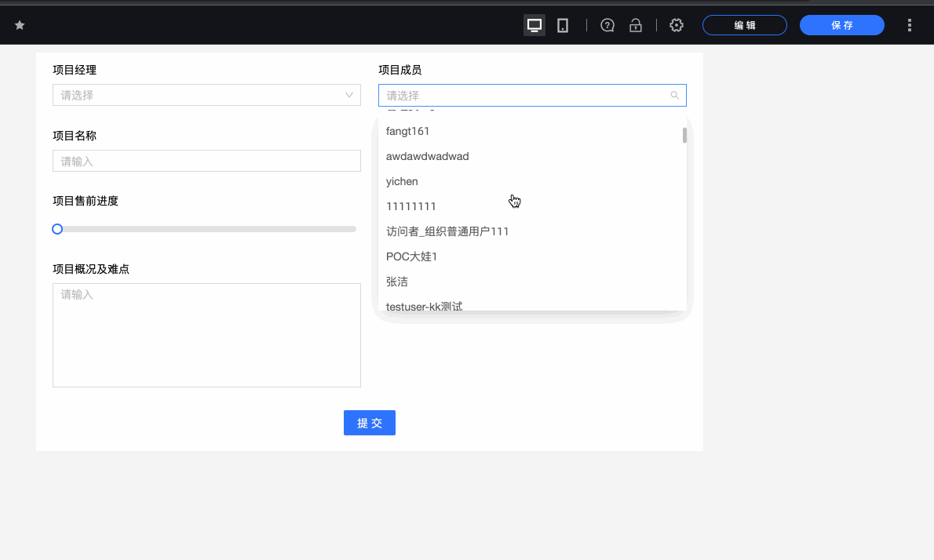
Task: Switch to mobile preview mode icon
Action: tap(562, 25)
